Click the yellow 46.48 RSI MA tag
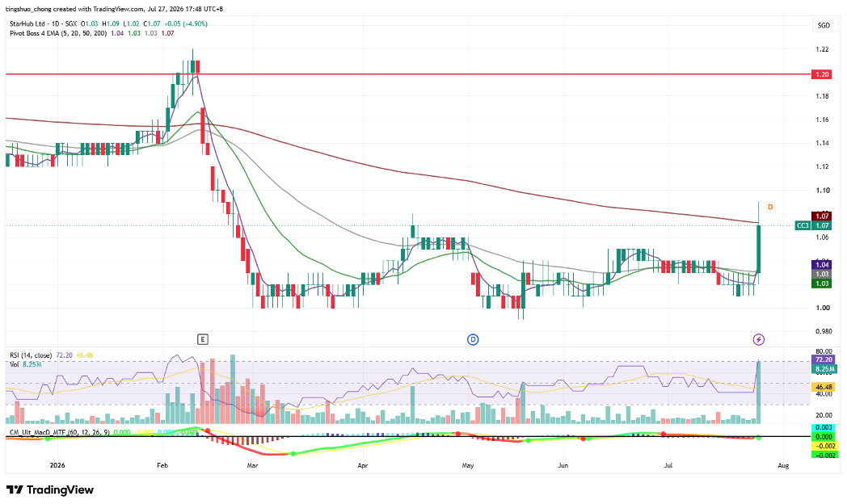 (824, 387)
